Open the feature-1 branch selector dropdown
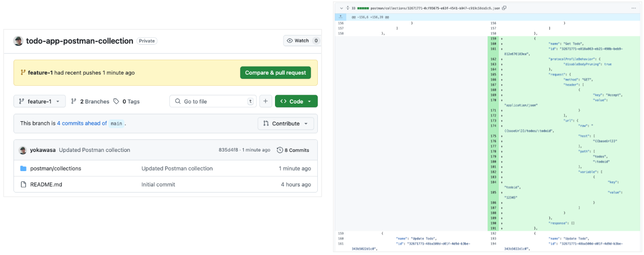This screenshot has height=255, width=644. point(40,101)
